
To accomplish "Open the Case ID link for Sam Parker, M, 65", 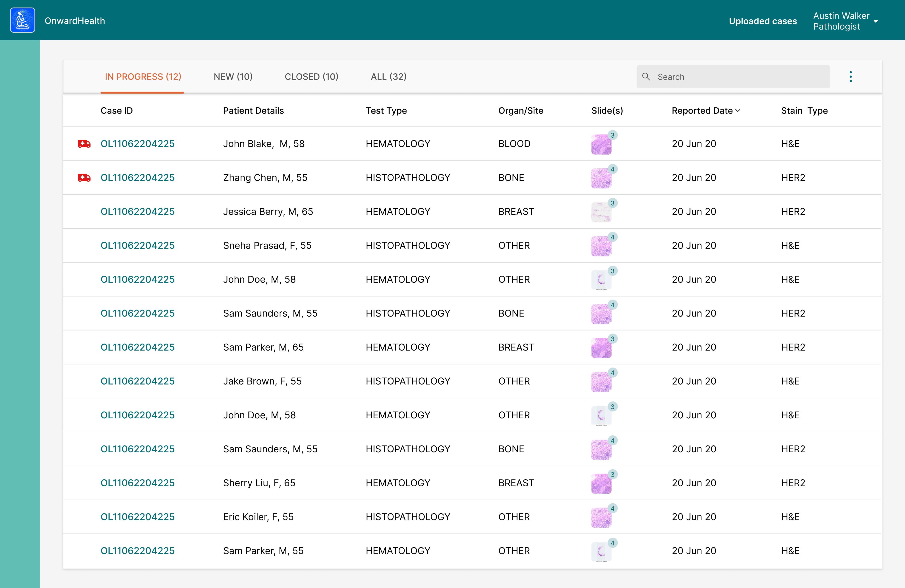I will tap(137, 347).
